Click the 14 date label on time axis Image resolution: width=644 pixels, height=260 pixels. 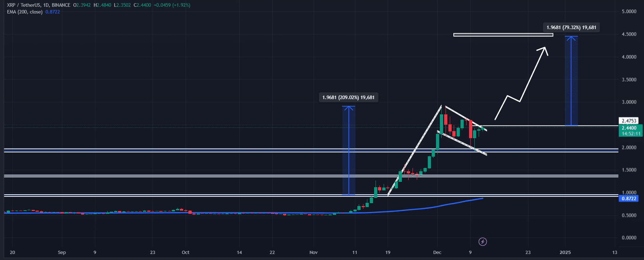click(239, 253)
